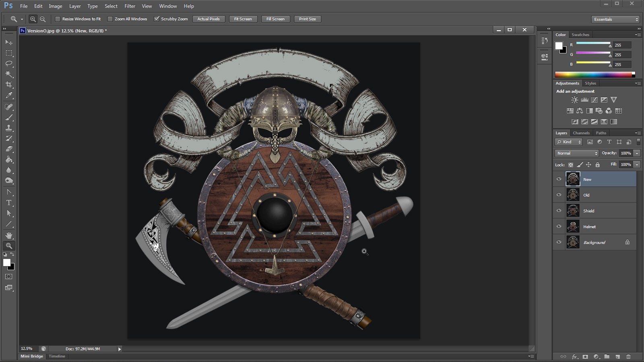This screenshot has width=644, height=362.
Task: Select the Lasso tool
Action: [9, 64]
